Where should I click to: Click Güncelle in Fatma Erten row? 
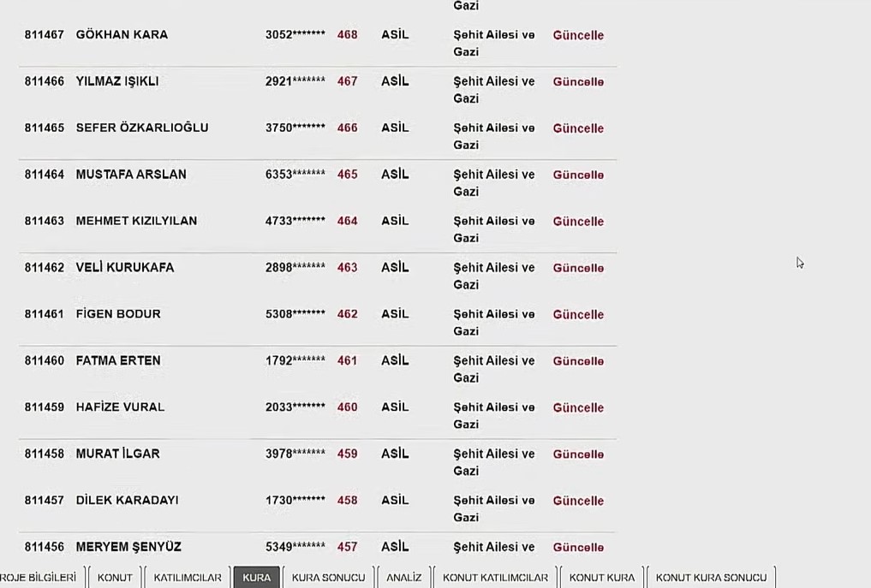pos(578,361)
